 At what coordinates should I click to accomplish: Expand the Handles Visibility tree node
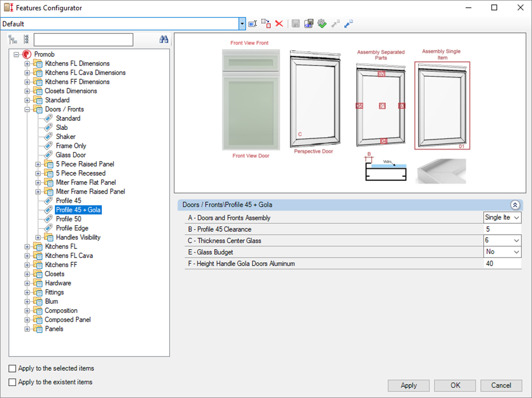pos(38,238)
